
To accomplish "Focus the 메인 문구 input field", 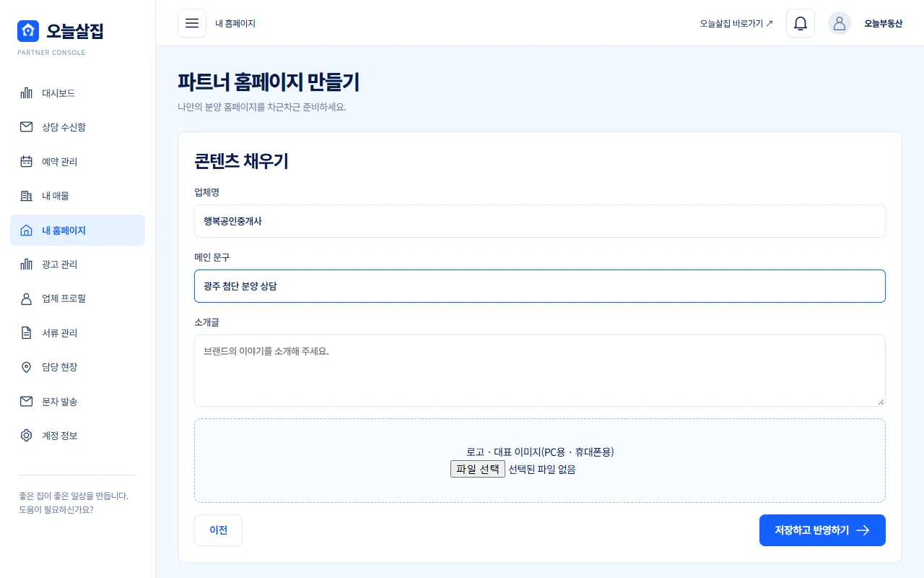I will click(540, 286).
